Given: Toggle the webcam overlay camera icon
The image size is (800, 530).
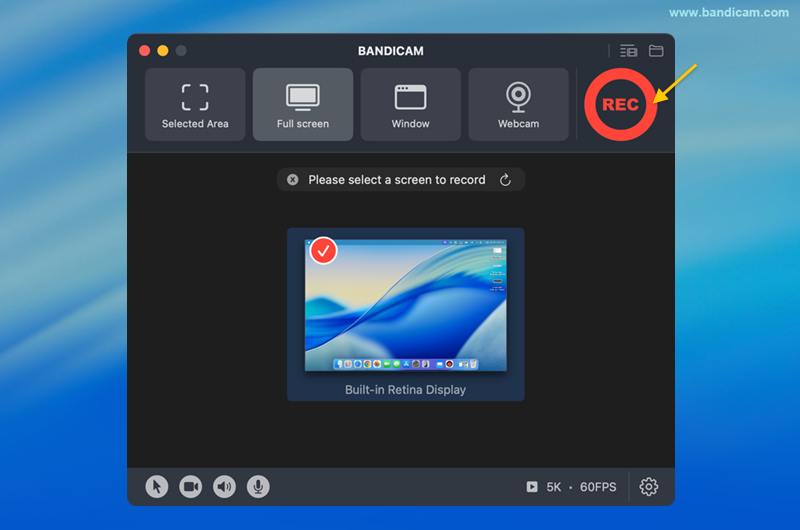Looking at the screenshot, I should click(x=190, y=487).
